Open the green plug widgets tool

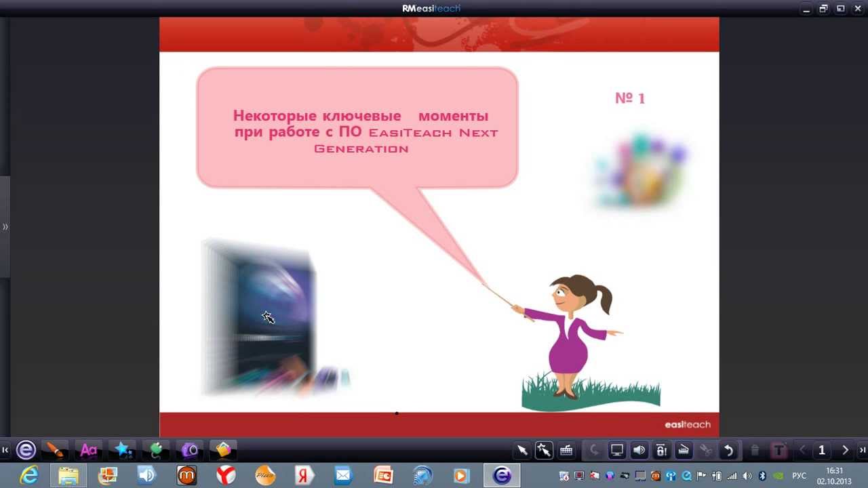(156, 450)
